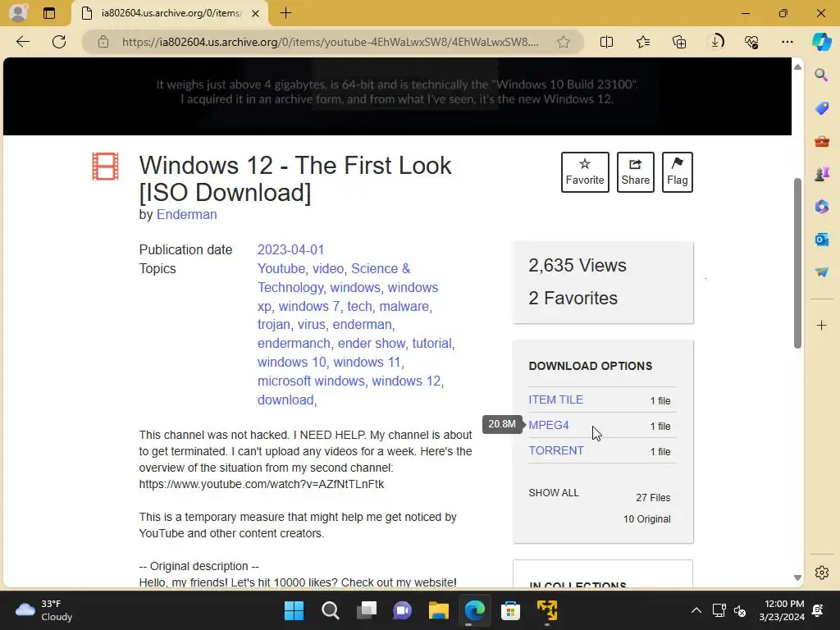This screenshot has width=840, height=630.
Task: Open the microsoft windows topic link
Action: click(311, 381)
